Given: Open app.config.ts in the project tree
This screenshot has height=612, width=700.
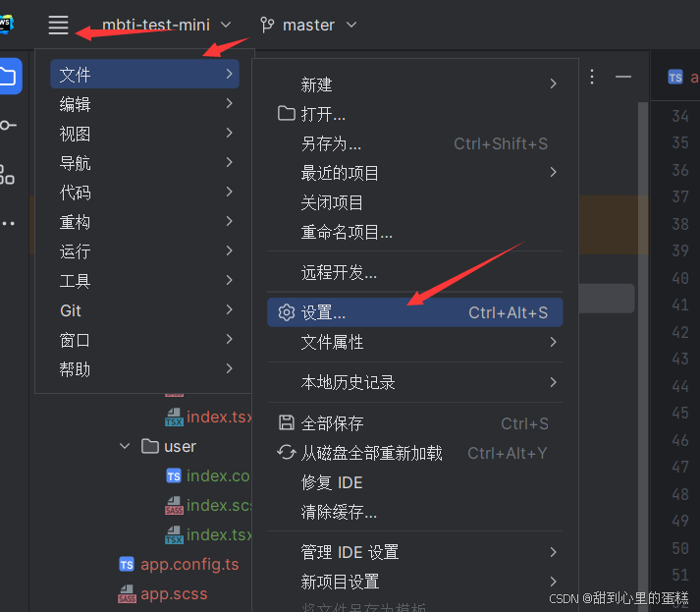Looking at the screenshot, I should tap(189, 564).
